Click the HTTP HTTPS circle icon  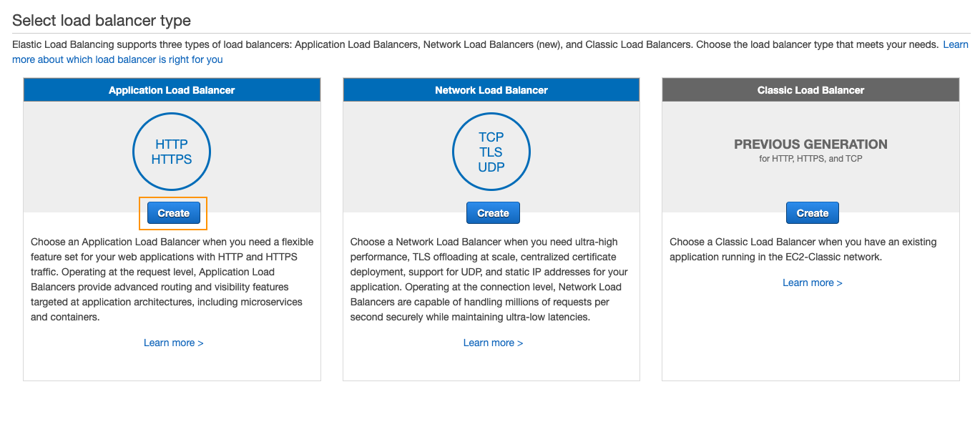coord(172,152)
